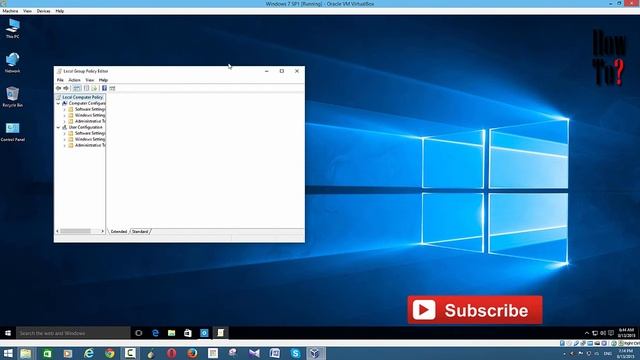
Task: Open host File Explorer taskbar icon
Action: pyautogui.click(x=26, y=353)
